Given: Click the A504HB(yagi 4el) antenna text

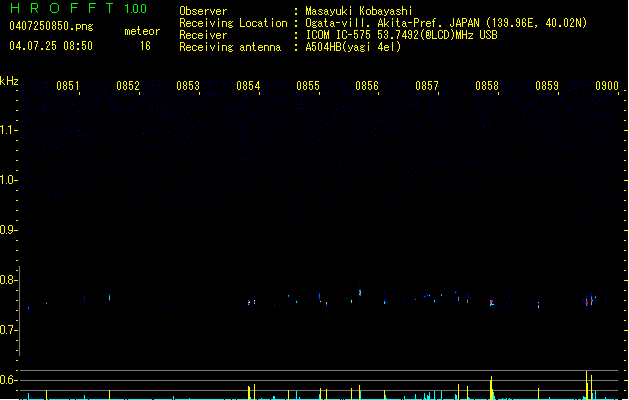Looking at the screenshot, I should pos(353,47).
